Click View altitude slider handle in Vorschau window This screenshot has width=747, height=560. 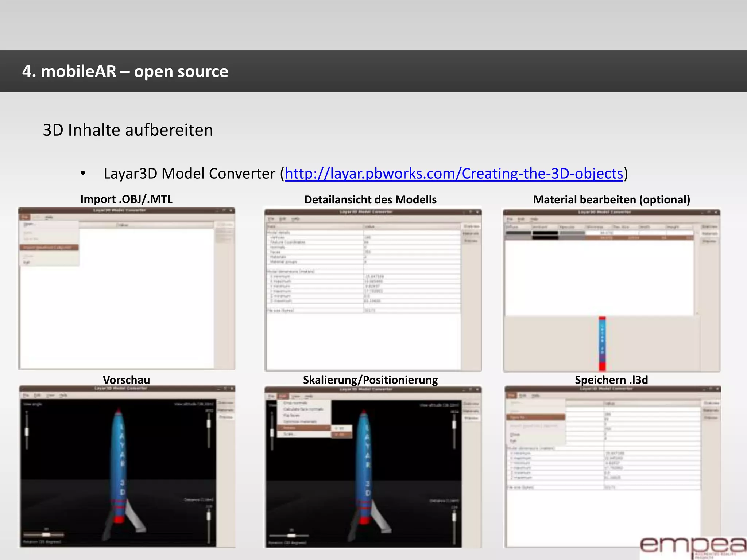(x=209, y=423)
